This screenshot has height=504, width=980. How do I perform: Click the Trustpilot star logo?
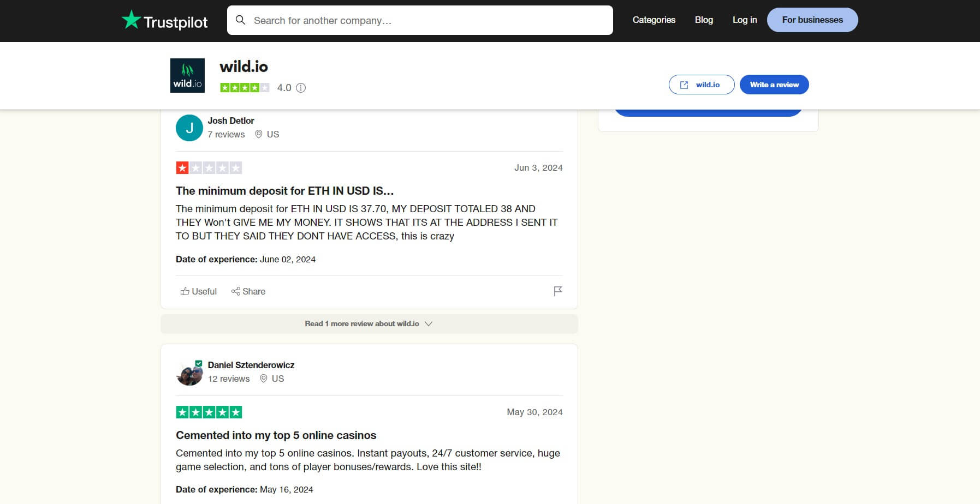pos(131,20)
